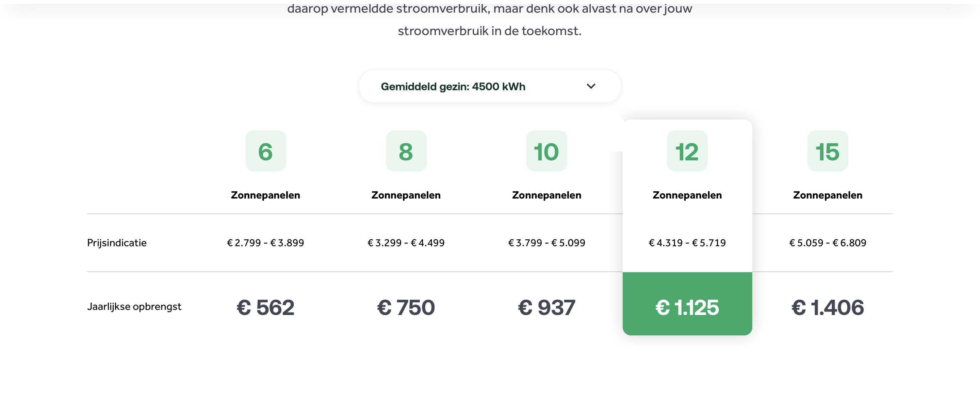
Task: Select the 15 panels number badge
Action: pyautogui.click(x=828, y=151)
